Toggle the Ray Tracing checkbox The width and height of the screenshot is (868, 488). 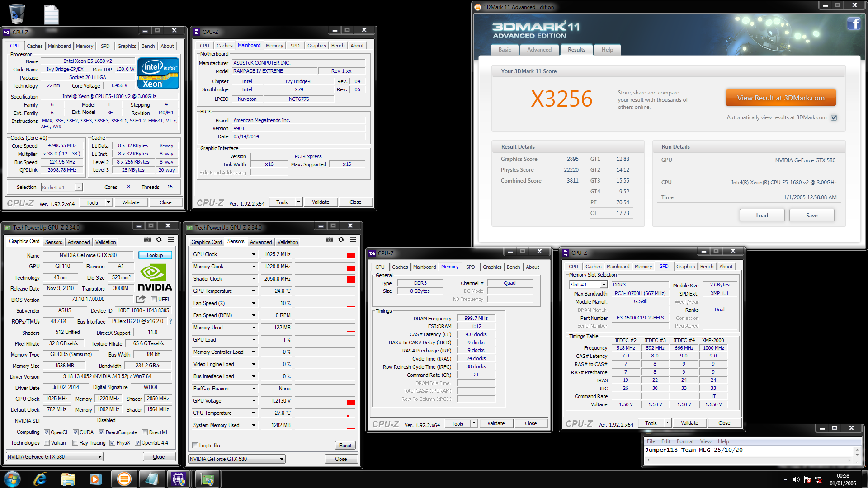click(x=75, y=443)
